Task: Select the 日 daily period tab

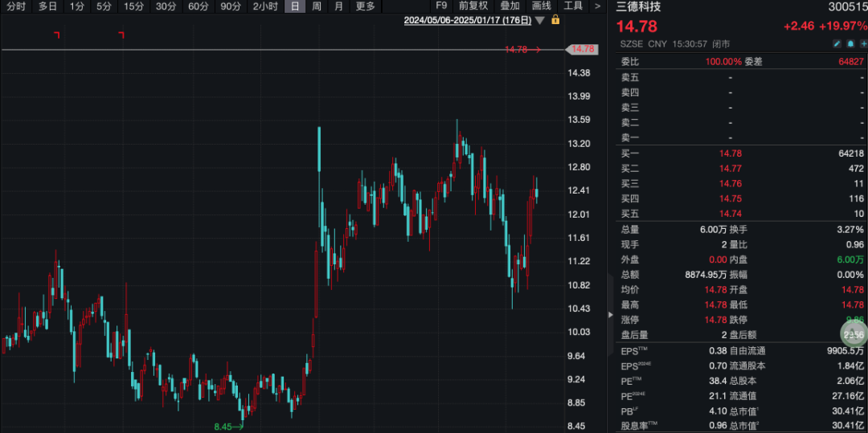Action: pos(295,6)
